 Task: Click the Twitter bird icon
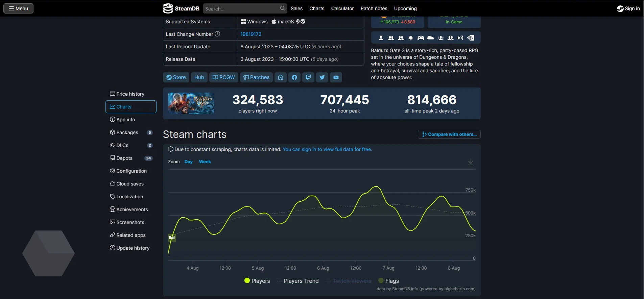click(322, 77)
